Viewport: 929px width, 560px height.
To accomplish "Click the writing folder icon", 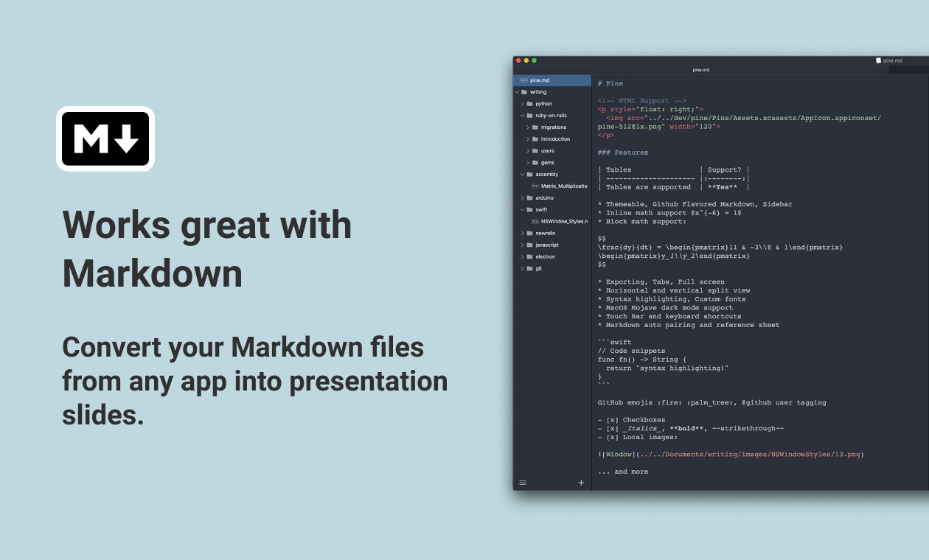I will pyautogui.click(x=524, y=92).
